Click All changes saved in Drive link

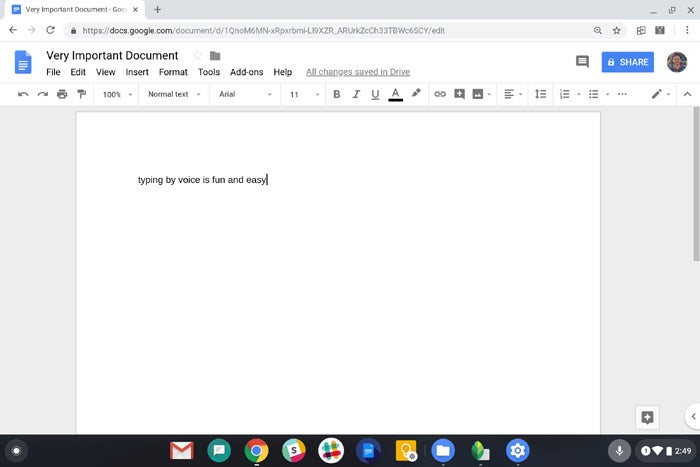[358, 72]
